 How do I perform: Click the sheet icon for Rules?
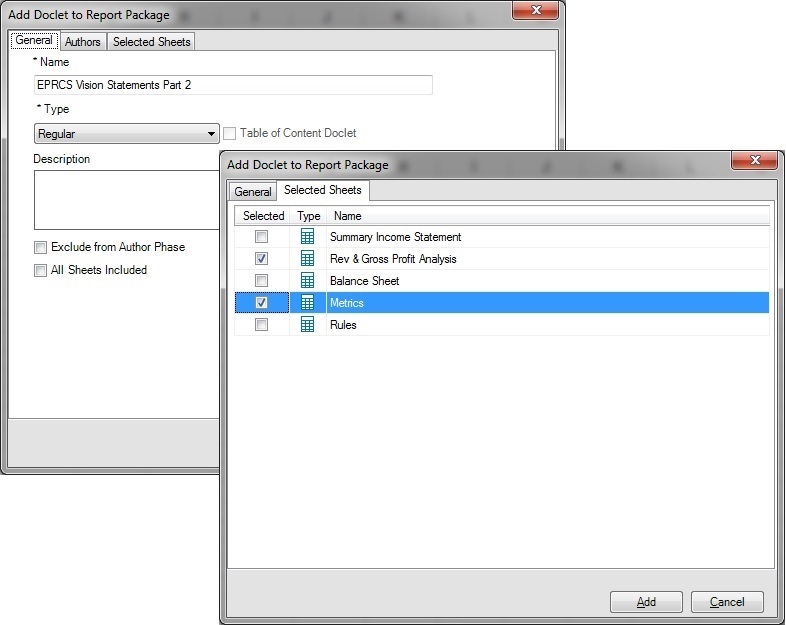tap(307, 325)
